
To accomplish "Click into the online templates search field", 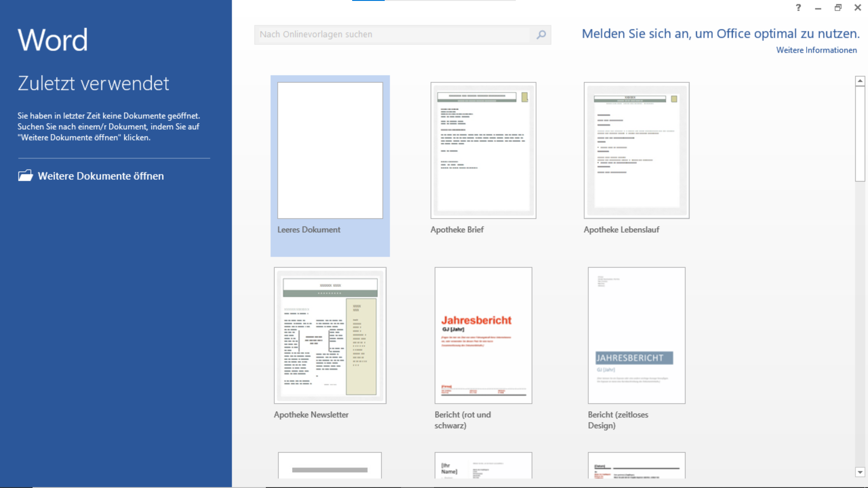I will 393,35.
